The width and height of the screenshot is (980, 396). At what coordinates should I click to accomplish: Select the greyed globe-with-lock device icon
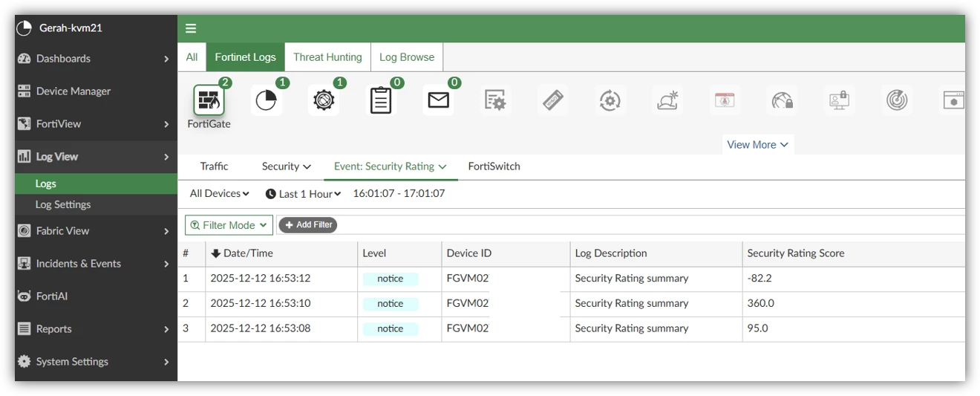pos(783,100)
